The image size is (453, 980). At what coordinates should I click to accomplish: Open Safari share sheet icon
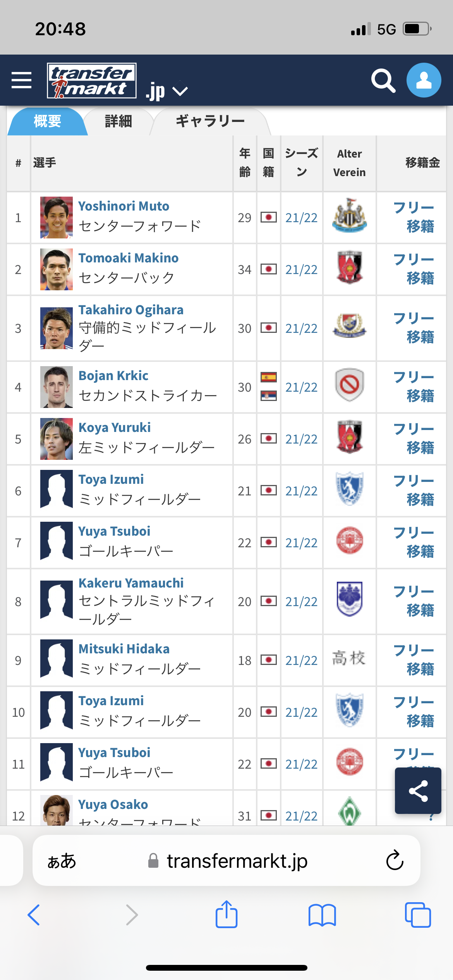(x=226, y=915)
